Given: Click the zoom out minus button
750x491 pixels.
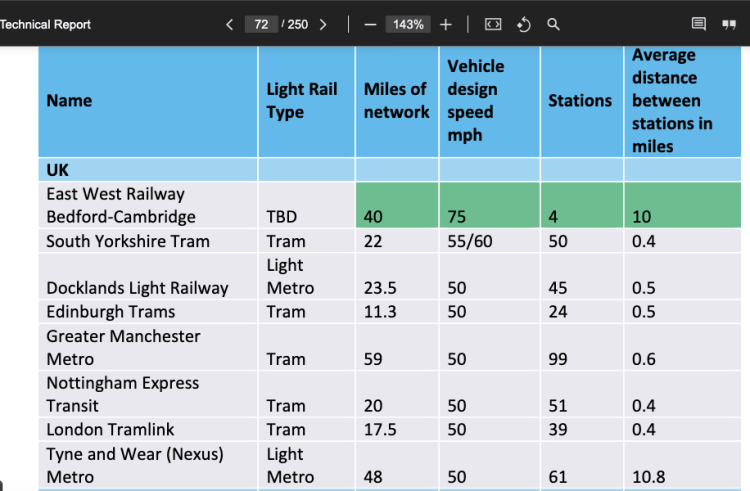Looking at the screenshot, I should point(370,24).
